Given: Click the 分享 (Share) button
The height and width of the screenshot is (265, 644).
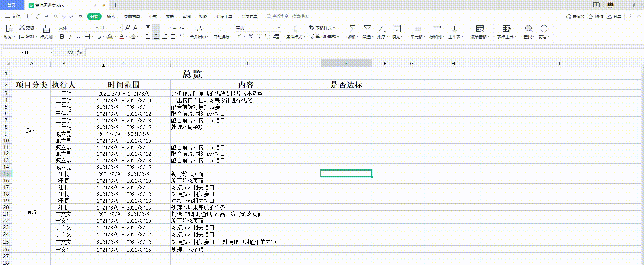Looking at the screenshot, I should tap(614, 16).
